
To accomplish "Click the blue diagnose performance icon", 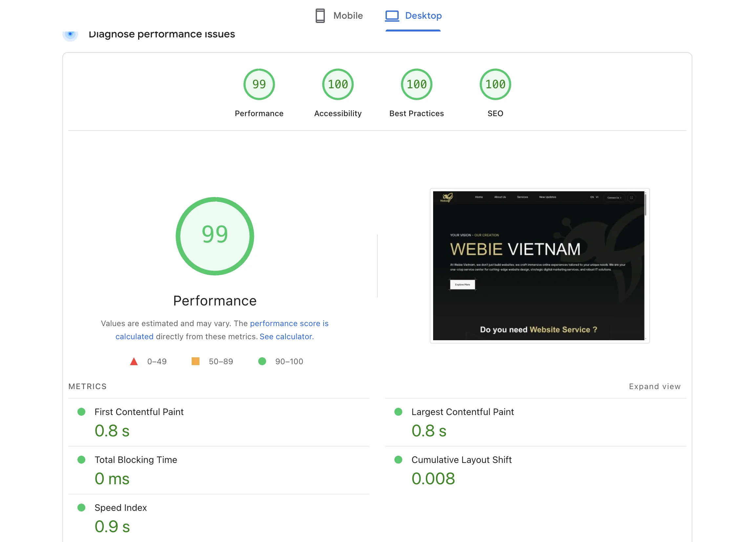I will (x=70, y=34).
